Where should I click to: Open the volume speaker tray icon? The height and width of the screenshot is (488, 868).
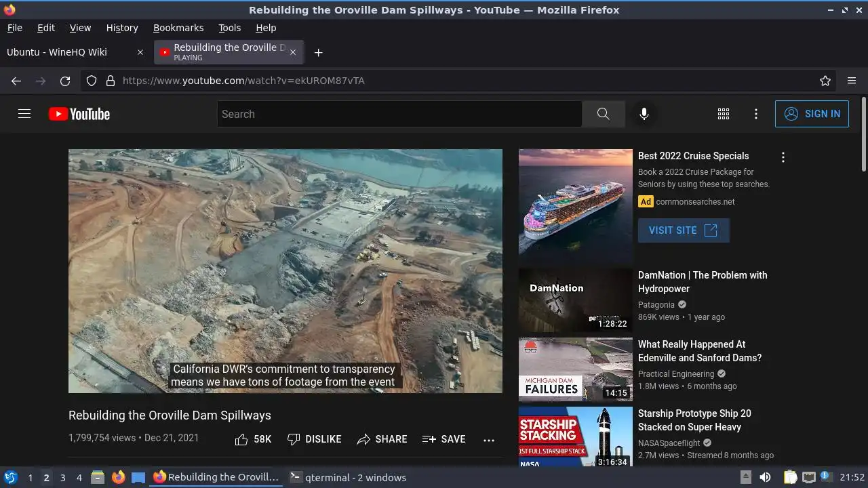766,477
